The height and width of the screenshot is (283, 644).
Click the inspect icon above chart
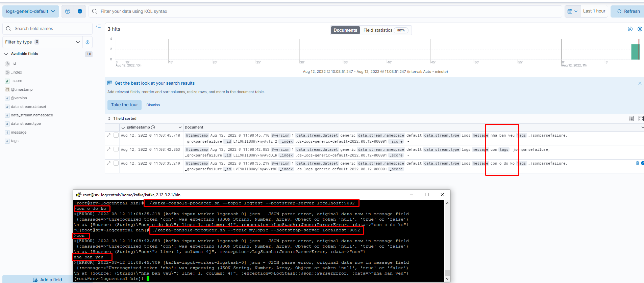click(630, 29)
